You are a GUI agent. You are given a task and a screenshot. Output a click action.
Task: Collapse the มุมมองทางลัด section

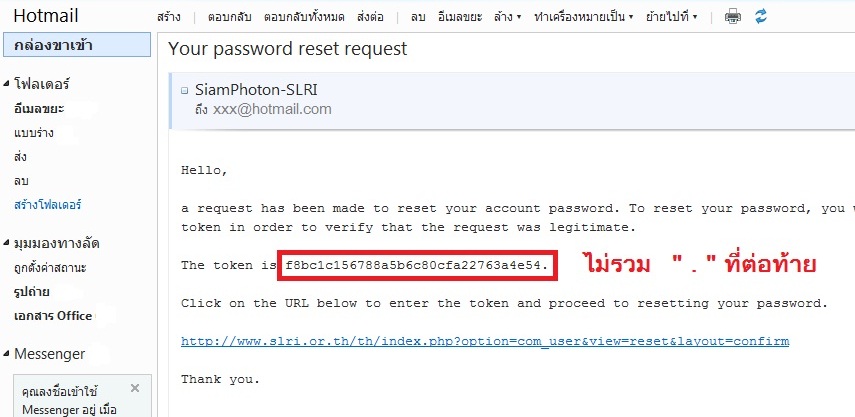click(6, 243)
